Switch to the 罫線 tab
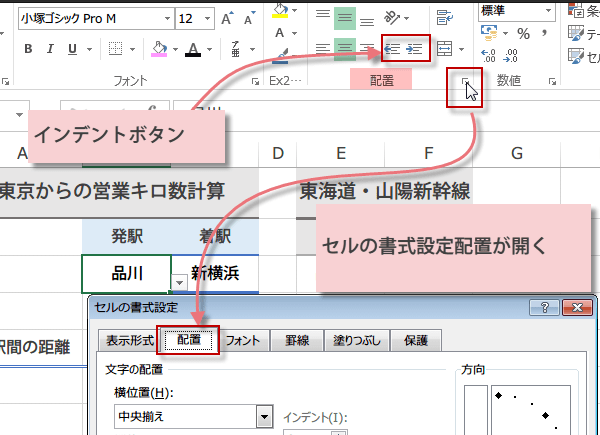Image resolution: width=600 pixels, height=435 pixels. (297, 340)
